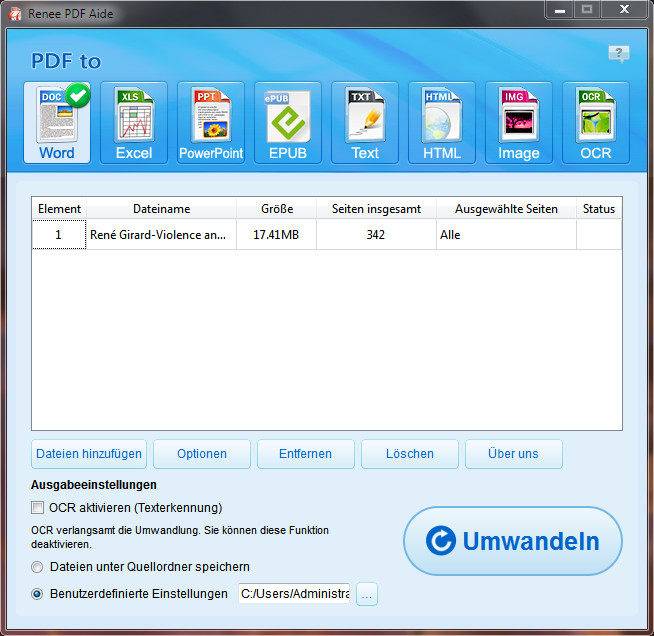
Task: Select the Word conversion format
Action: pyautogui.click(x=57, y=122)
